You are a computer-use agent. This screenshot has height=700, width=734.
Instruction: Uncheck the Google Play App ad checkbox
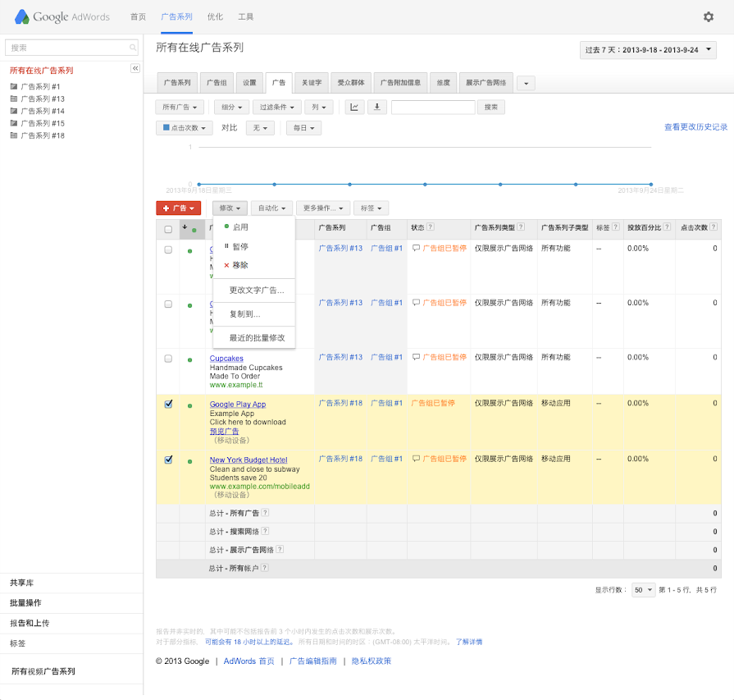168,404
